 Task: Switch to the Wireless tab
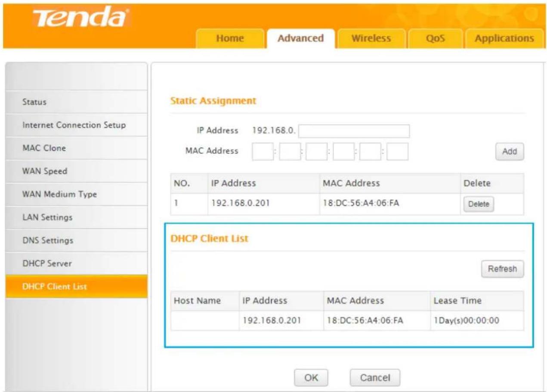pos(371,38)
